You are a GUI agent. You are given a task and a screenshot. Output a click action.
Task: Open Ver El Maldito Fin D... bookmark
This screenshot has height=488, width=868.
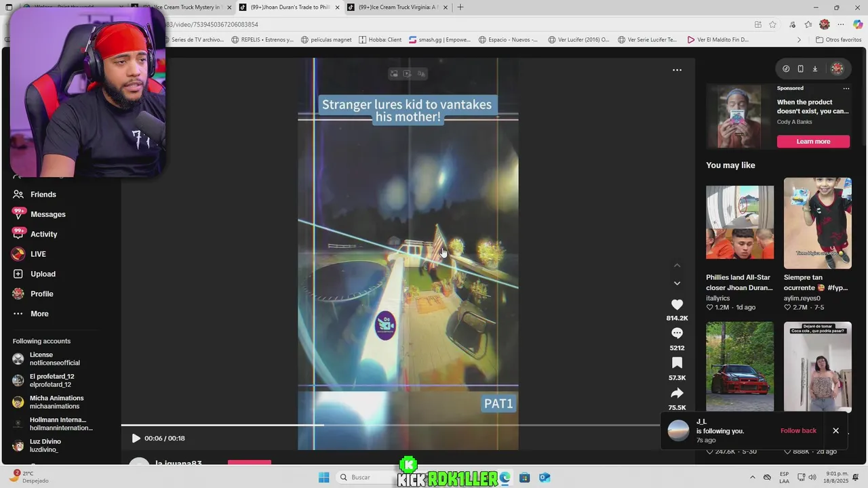pyautogui.click(x=717, y=40)
